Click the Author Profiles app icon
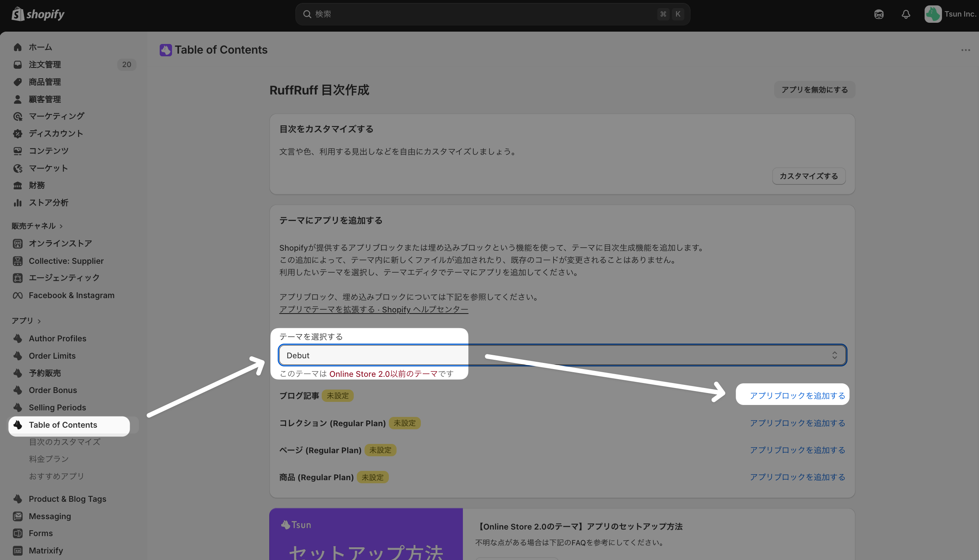The width and height of the screenshot is (979, 560). pos(18,338)
